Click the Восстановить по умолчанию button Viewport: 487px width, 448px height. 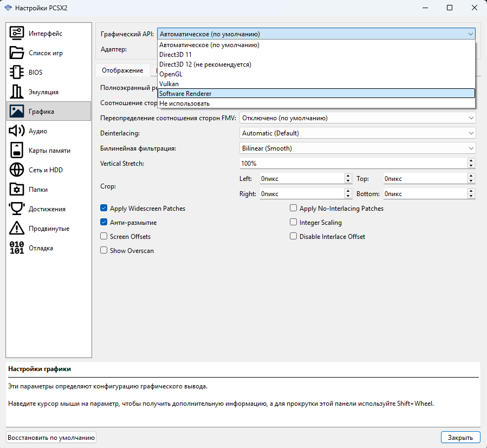coord(51,437)
